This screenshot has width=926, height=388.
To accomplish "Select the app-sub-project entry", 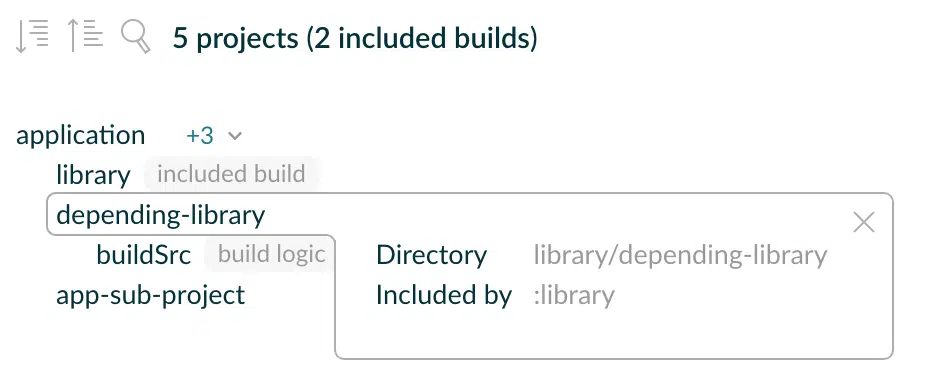I will tap(151, 295).
